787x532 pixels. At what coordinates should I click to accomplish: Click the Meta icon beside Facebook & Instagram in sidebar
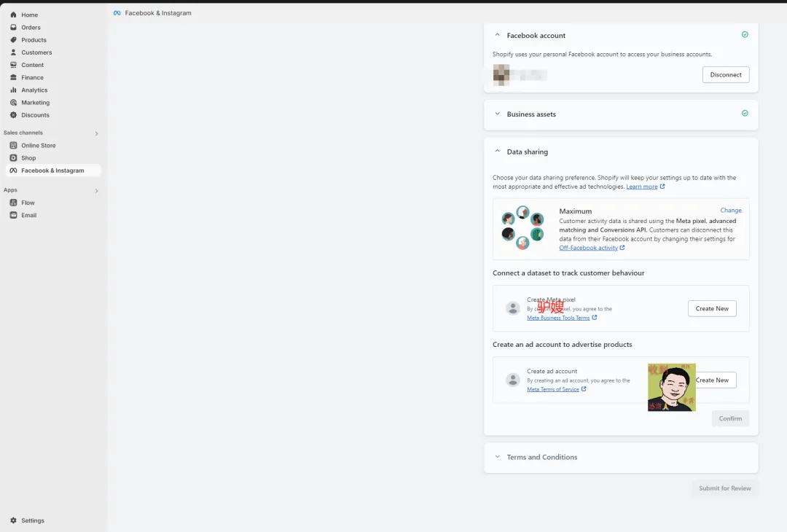coord(14,171)
